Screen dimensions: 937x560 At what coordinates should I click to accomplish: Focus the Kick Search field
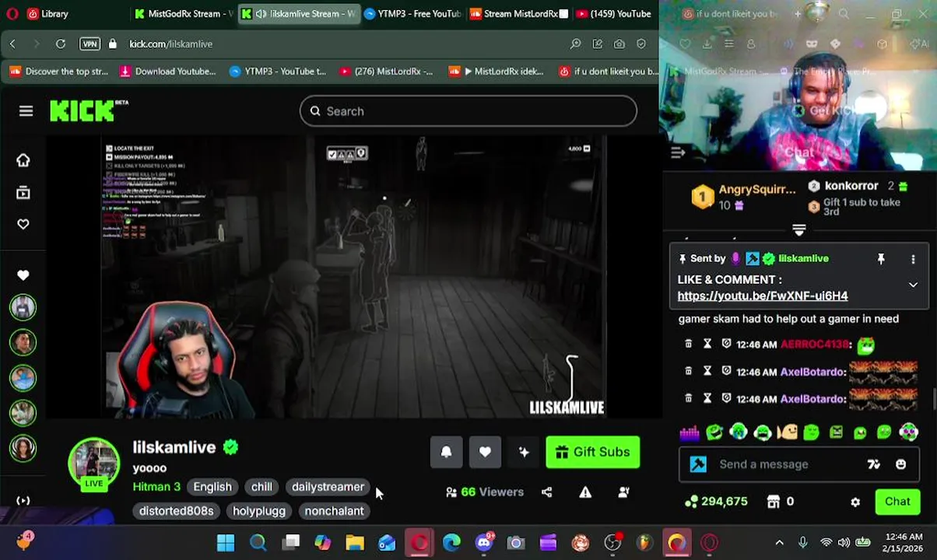(x=468, y=111)
